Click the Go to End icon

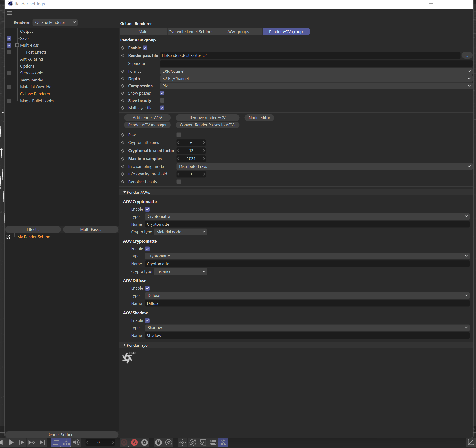(42, 442)
